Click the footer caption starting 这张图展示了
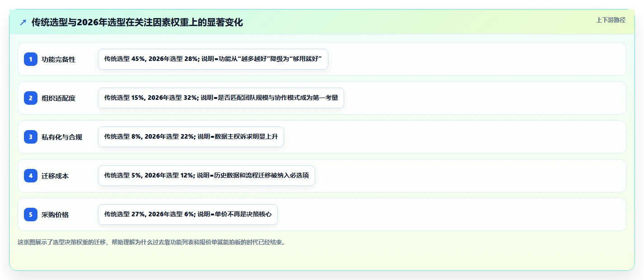 (151, 242)
